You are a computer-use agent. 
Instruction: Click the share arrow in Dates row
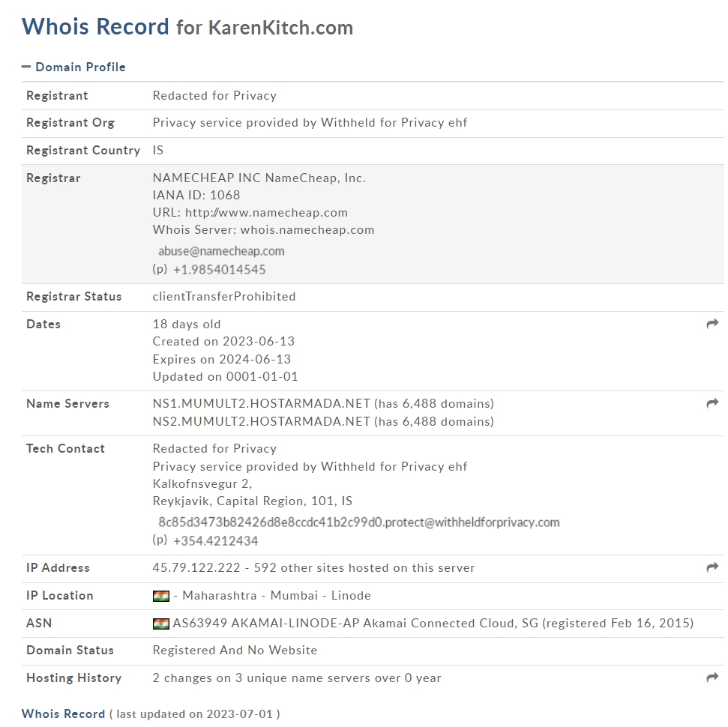point(712,324)
